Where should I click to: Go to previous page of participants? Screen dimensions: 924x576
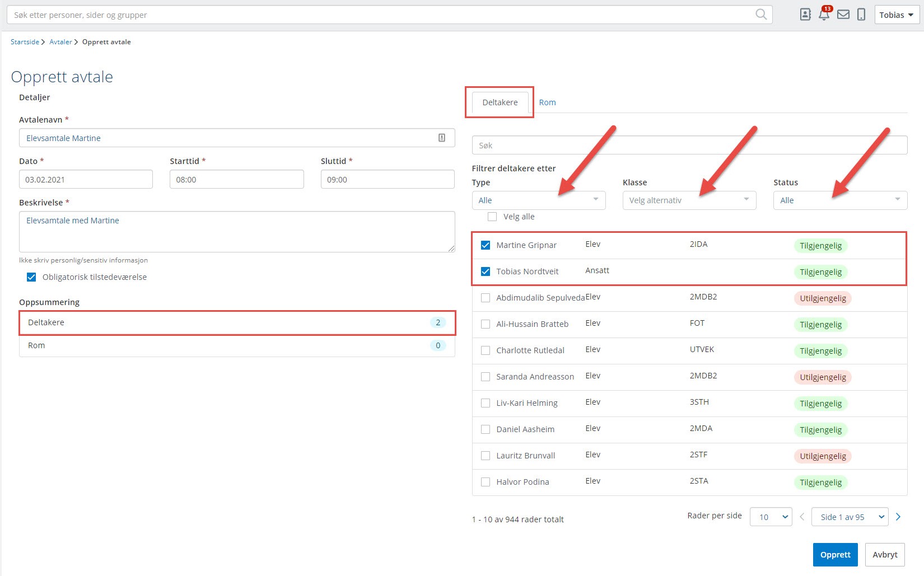coord(802,517)
